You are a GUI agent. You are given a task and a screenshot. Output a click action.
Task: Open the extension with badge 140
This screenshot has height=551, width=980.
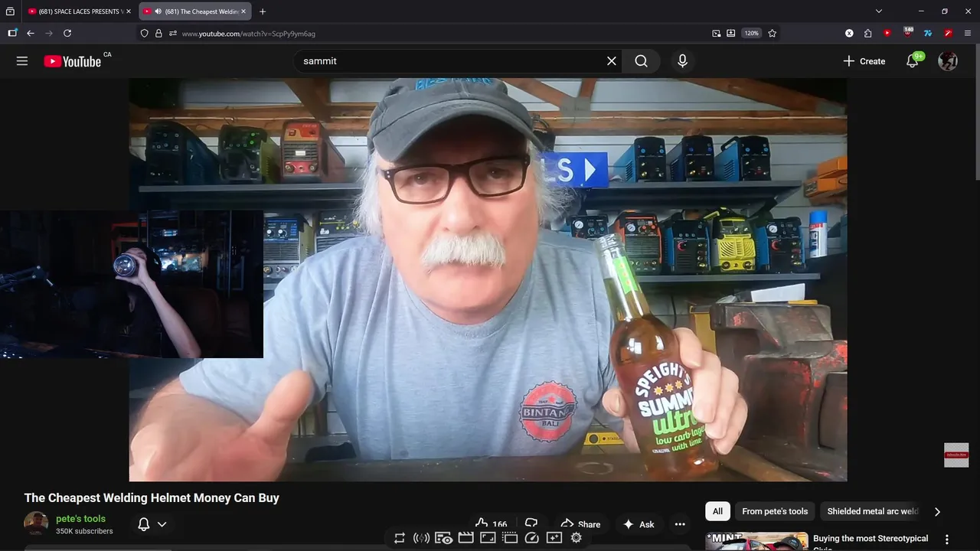[907, 32]
